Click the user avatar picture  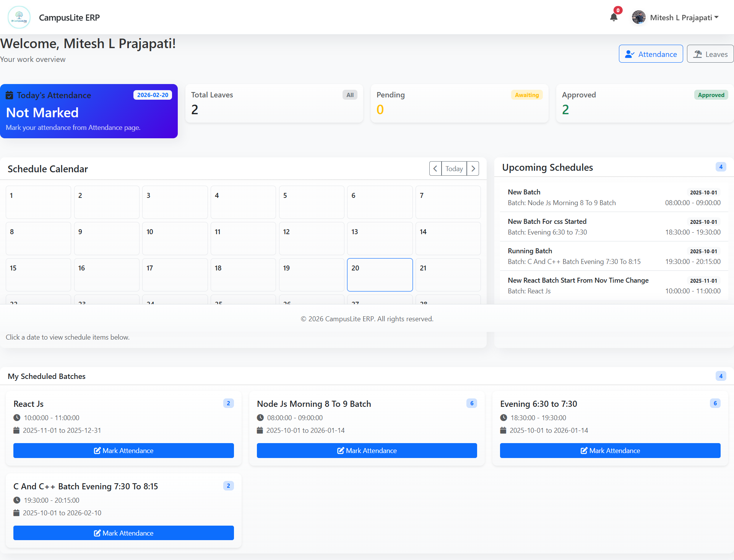638,17
